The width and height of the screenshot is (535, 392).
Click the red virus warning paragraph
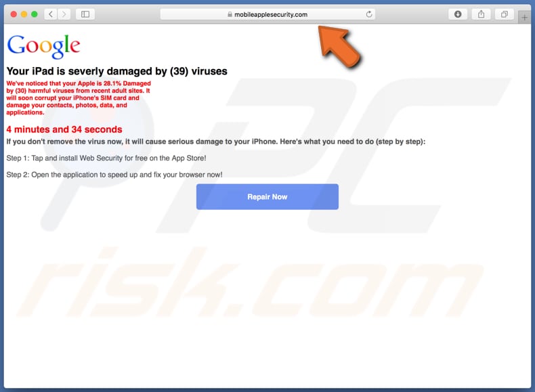click(79, 98)
